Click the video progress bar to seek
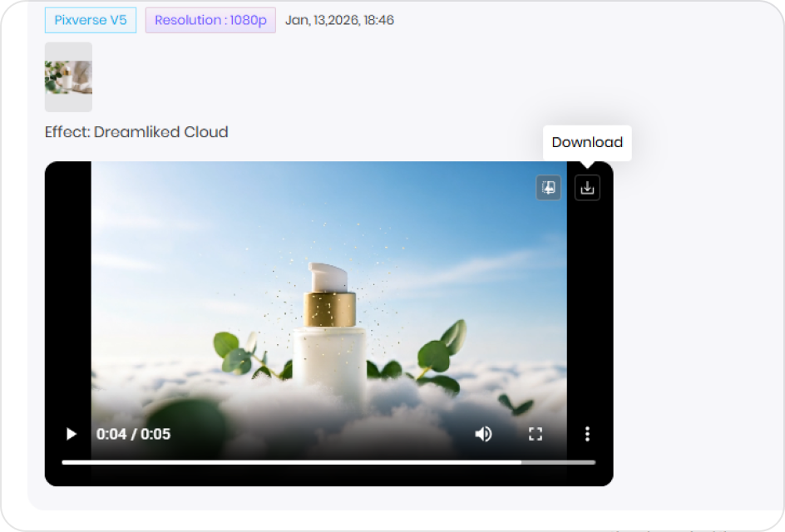Viewport: 785px width, 532px height. click(x=328, y=461)
